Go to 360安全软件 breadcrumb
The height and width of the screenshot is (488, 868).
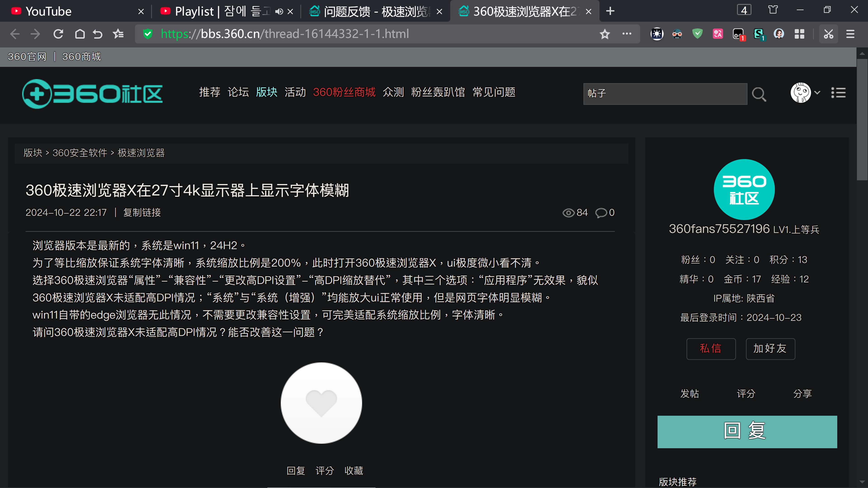pos(80,153)
